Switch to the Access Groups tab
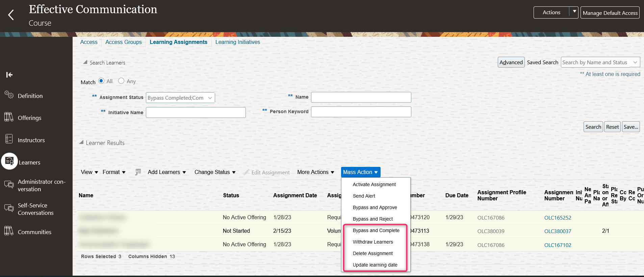Screen dimensions: 644x277 [x=124, y=42]
